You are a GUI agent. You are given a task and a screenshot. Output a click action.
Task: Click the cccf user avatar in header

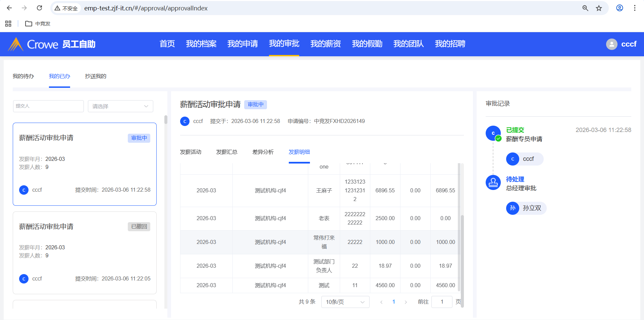coord(611,44)
